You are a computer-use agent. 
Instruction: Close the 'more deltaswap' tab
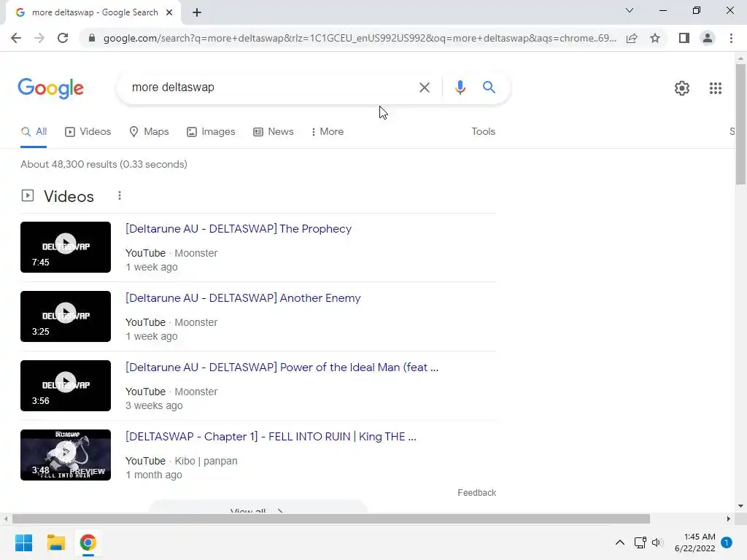(169, 12)
